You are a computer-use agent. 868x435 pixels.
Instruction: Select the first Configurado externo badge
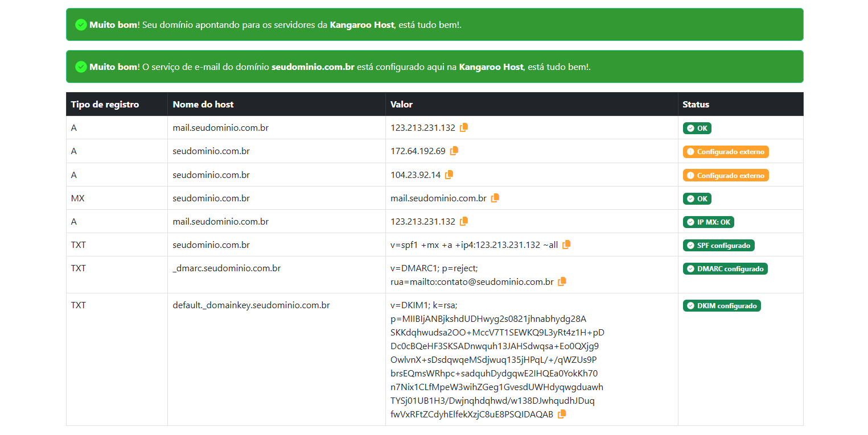(x=726, y=151)
